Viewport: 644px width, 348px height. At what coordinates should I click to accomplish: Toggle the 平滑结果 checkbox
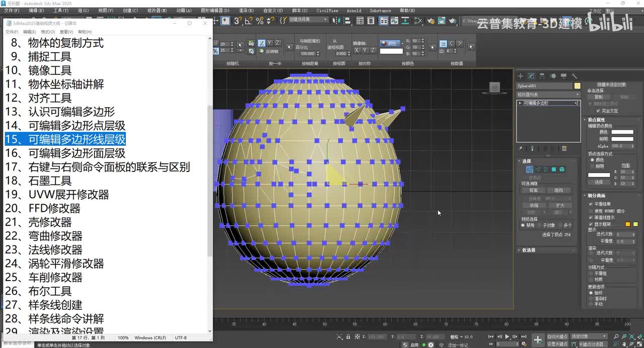(591, 204)
